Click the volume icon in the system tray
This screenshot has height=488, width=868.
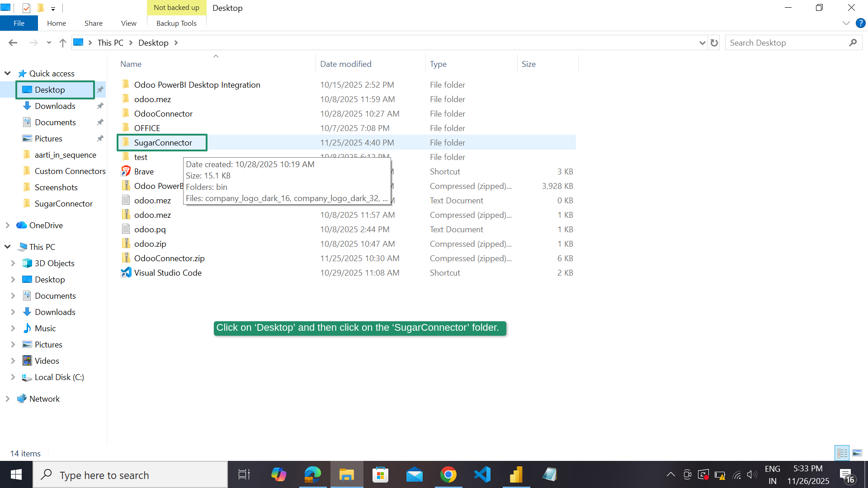click(752, 474)
